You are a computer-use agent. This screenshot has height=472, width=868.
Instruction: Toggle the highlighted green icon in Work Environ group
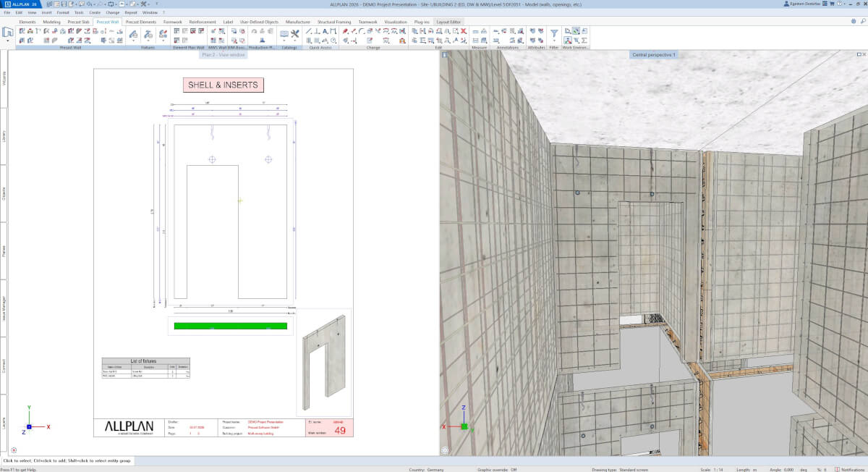click(576, 31)
